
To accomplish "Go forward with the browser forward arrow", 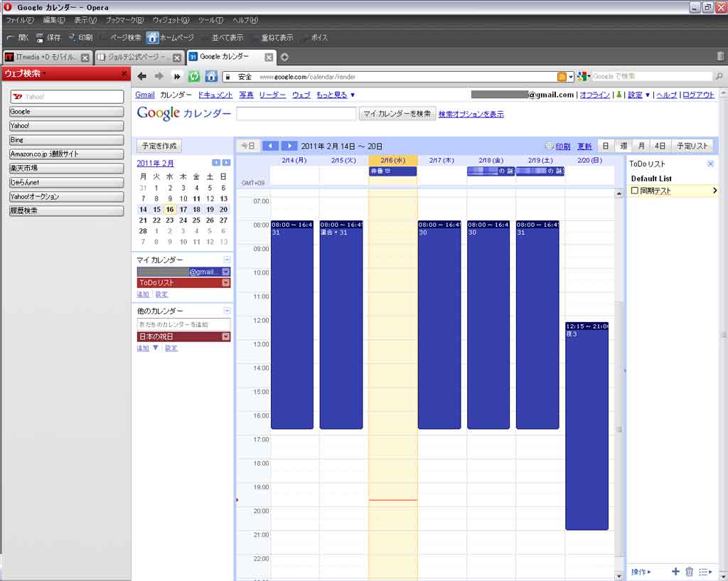I will (x=159, y=76).
